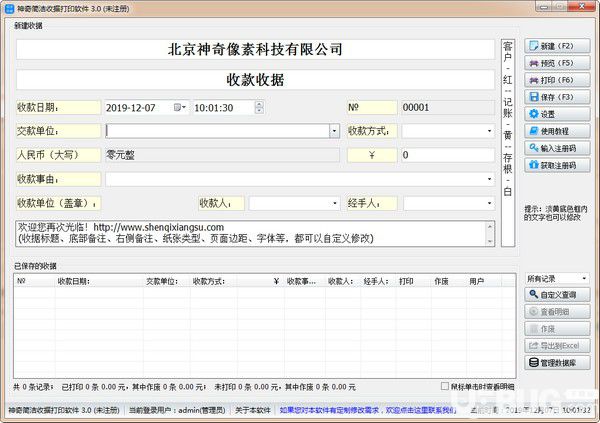Click the time spinner control
Viewport: 600px width, 423px height.
tap(259, 108)
